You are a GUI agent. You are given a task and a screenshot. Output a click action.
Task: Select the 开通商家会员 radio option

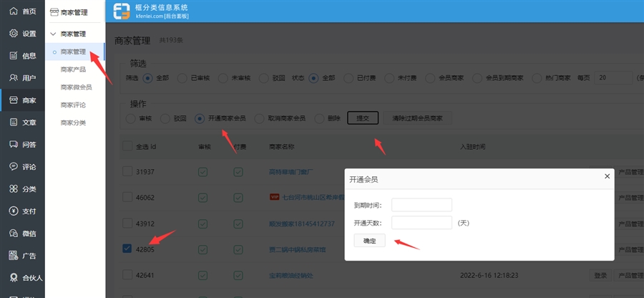pyautogui.click(x=200, y=118)
